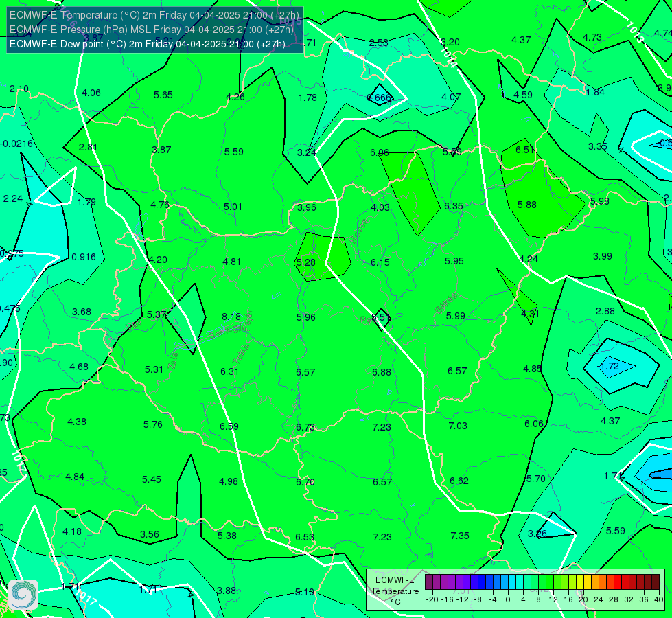Click the dark red legend swatch above 40

(x=656, y=582)
